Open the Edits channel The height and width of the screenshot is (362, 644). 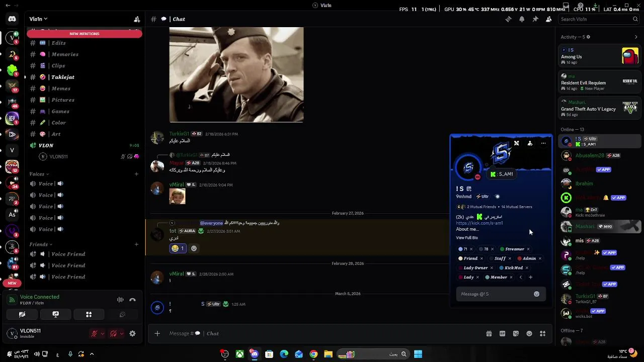point(58,43)
